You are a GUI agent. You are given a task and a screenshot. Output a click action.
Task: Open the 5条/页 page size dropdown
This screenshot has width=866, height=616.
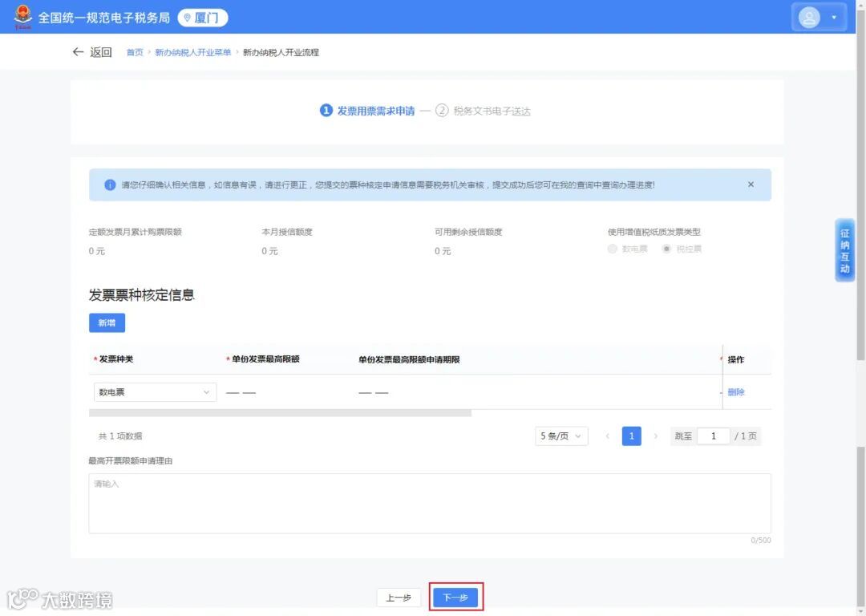pyautogui.click(x=561, y=436)
